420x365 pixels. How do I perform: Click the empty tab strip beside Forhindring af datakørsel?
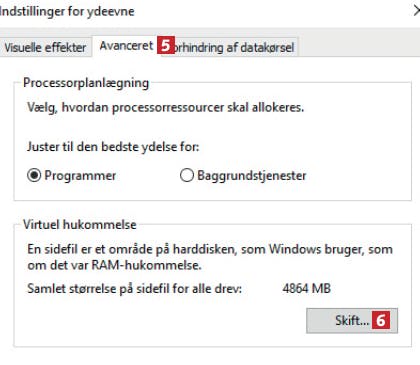click(x=358, y=47)
